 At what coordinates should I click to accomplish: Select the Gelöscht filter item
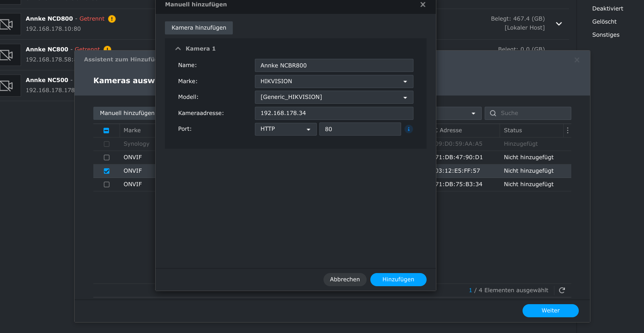coord(604,22)
